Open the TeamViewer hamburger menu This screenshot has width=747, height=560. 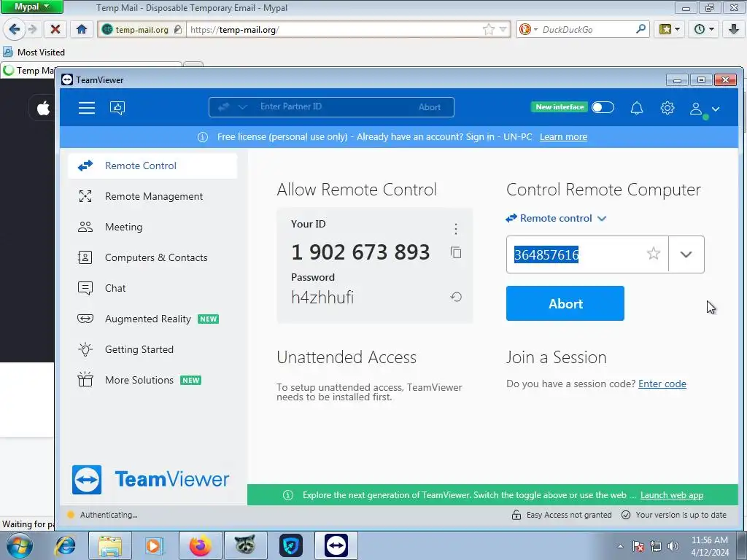point(87,108)
